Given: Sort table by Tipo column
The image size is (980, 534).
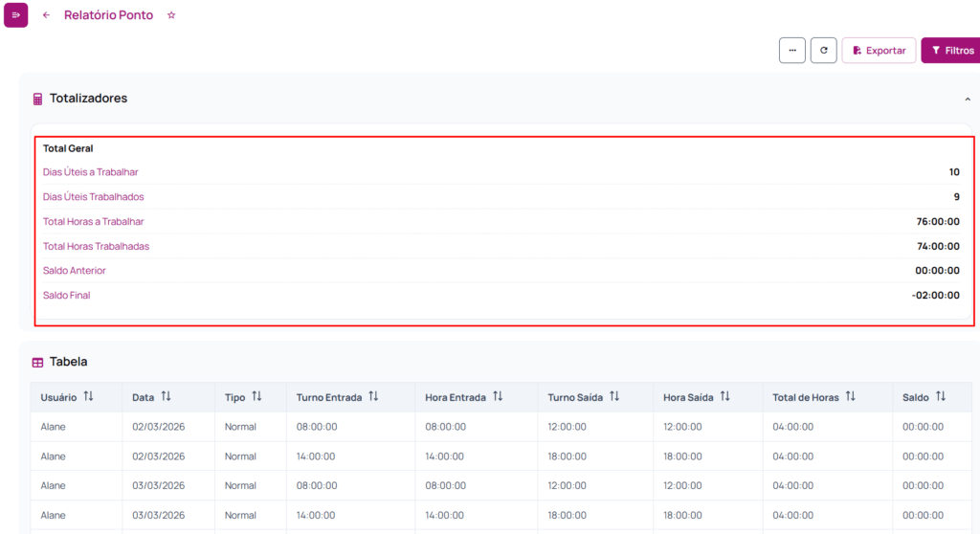Looking at the screenshot, I should [x=256, y=396].
